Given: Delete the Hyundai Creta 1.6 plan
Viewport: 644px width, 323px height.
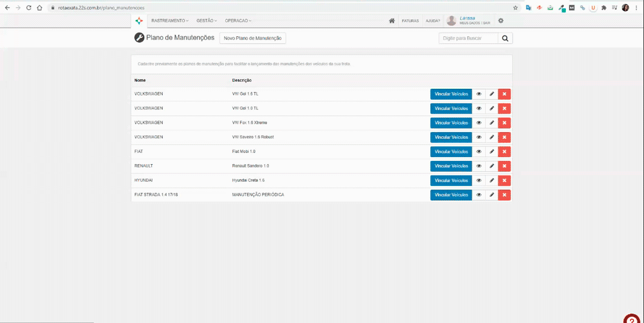Looking at the screenshot, I should [504, 180].
